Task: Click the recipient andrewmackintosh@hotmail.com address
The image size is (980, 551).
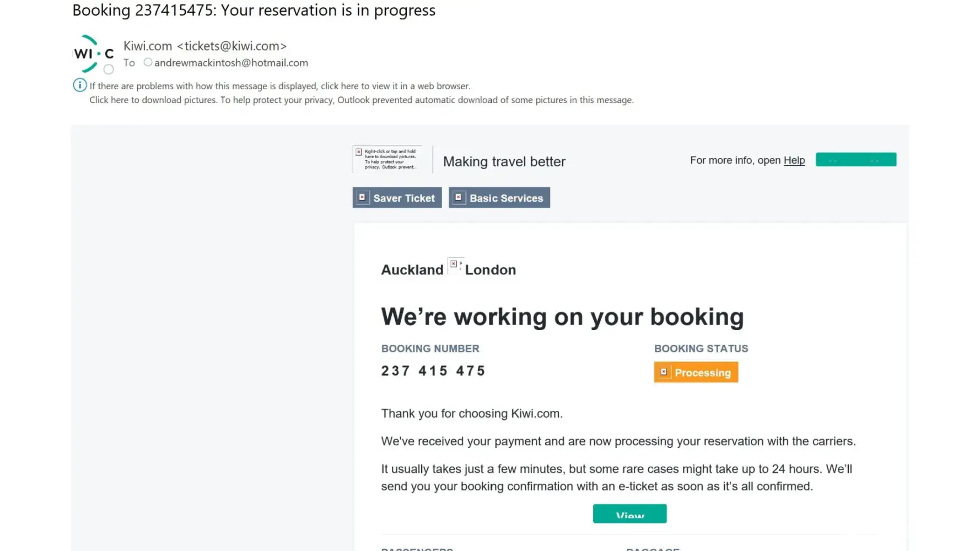Action: coord(231,63)
